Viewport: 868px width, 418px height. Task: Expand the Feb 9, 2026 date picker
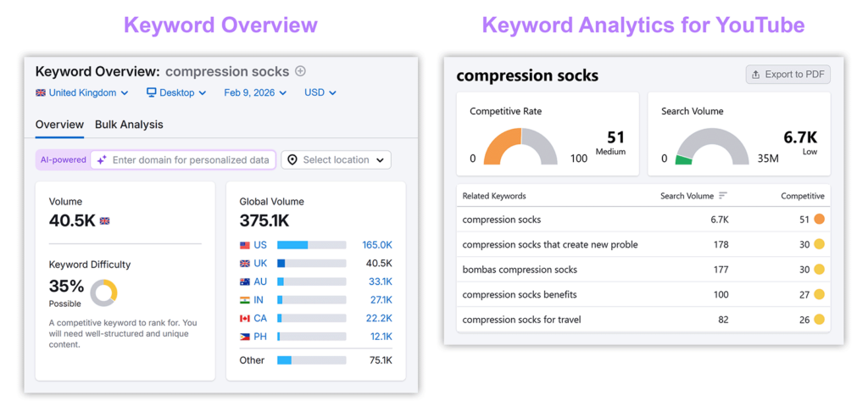coord(255,93)
